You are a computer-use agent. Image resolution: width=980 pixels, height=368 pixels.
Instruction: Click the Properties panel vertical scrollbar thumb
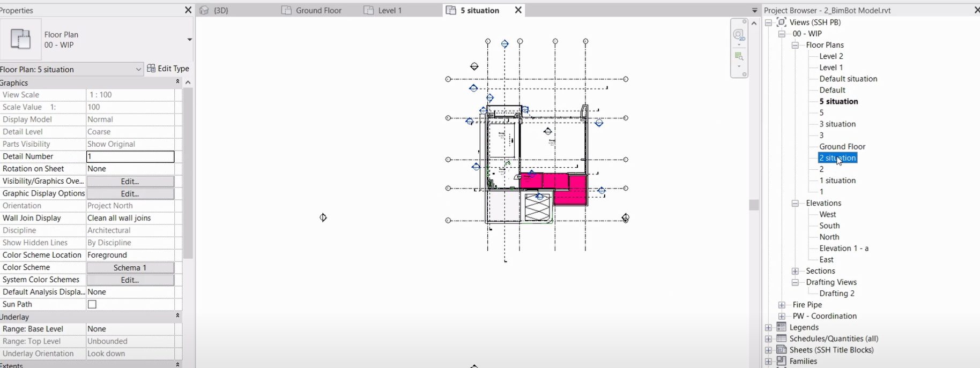tap(188, 174)
